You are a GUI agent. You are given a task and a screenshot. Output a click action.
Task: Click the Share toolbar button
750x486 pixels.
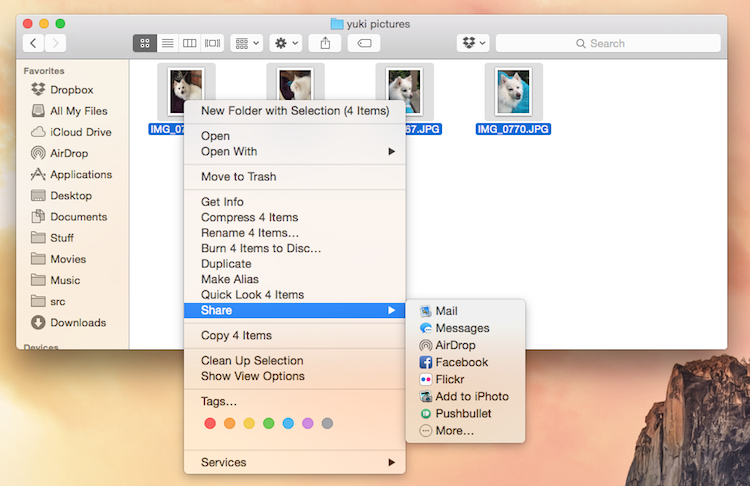(x=325, y=43)
